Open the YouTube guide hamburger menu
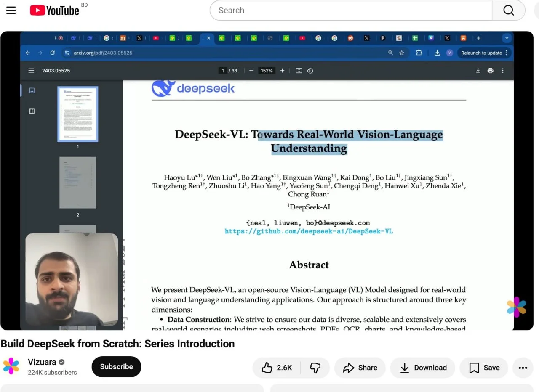This screenshot has width=539, height=392. (11, 10)
